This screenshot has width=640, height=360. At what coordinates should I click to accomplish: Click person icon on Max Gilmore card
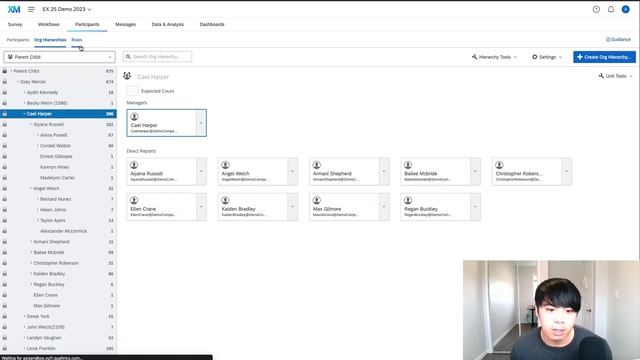pyautogui.click(x=317, y=200)
